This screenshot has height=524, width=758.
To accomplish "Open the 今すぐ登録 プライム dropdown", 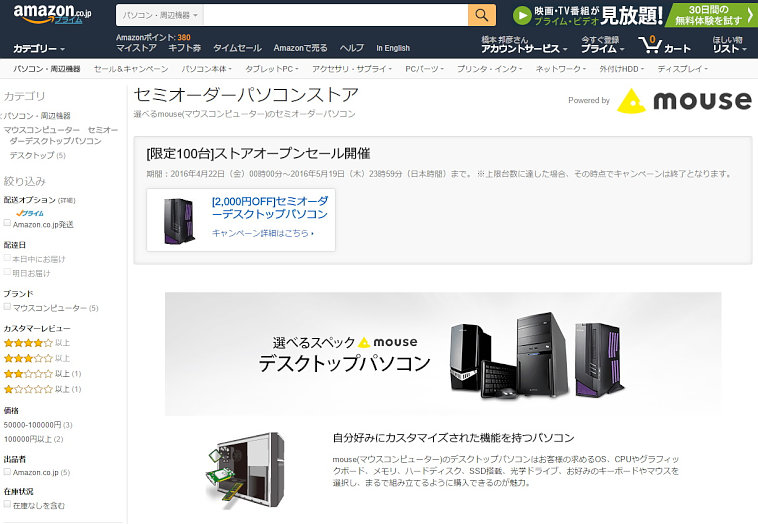I will 602,44.
